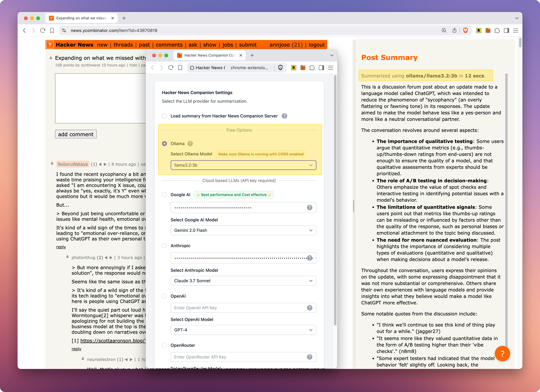Click the add comment button

pos(76,134)
